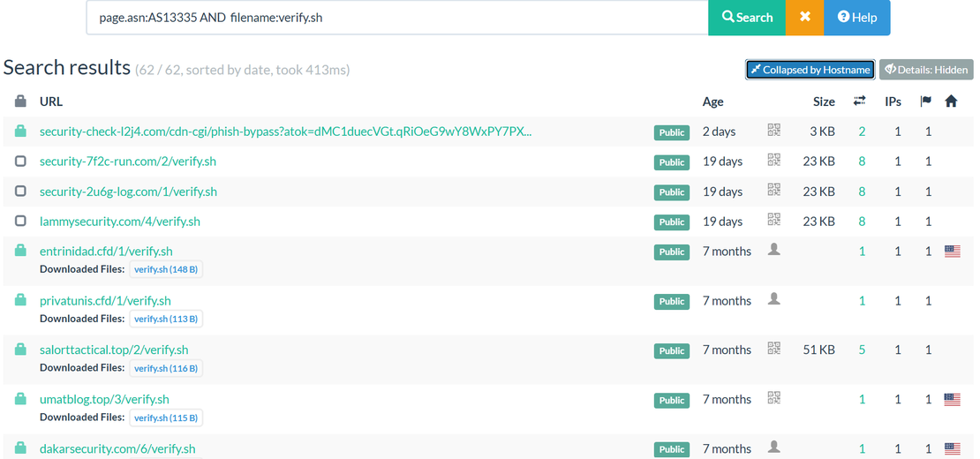Click the lock icon in table header
The width and height of the screenshot is (980, 459).
click(20, 102)
